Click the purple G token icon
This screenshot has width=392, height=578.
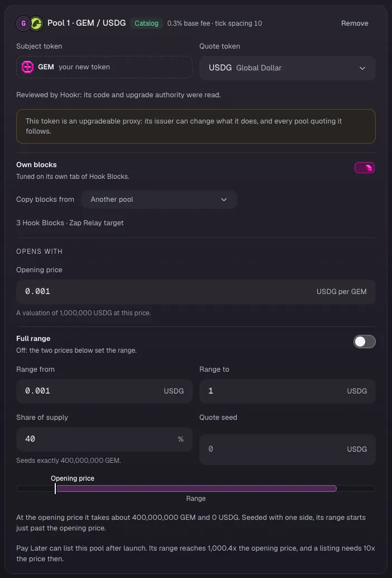(23, 23)
